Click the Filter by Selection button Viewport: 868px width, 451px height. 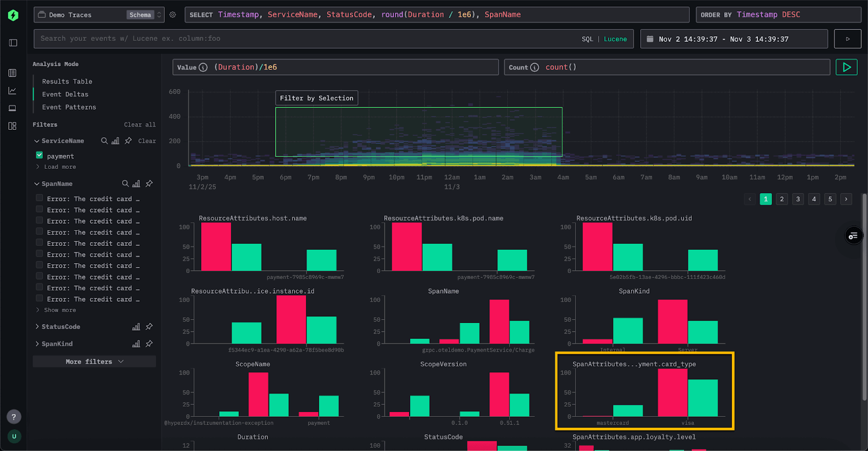(316, 98)
